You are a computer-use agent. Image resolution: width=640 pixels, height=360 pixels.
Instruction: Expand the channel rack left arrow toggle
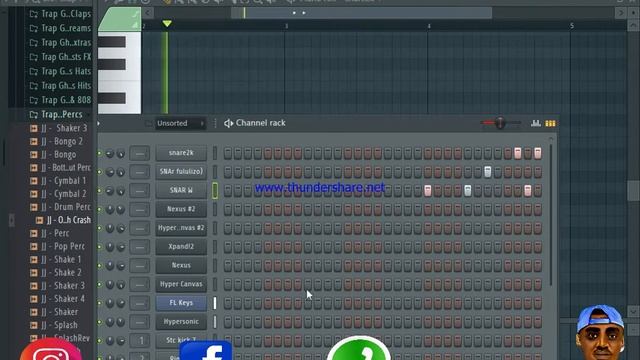click(99, 123)
